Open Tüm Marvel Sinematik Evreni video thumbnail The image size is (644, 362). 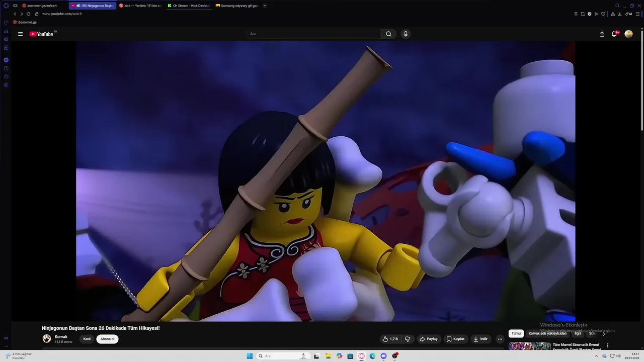coord(529,346)
